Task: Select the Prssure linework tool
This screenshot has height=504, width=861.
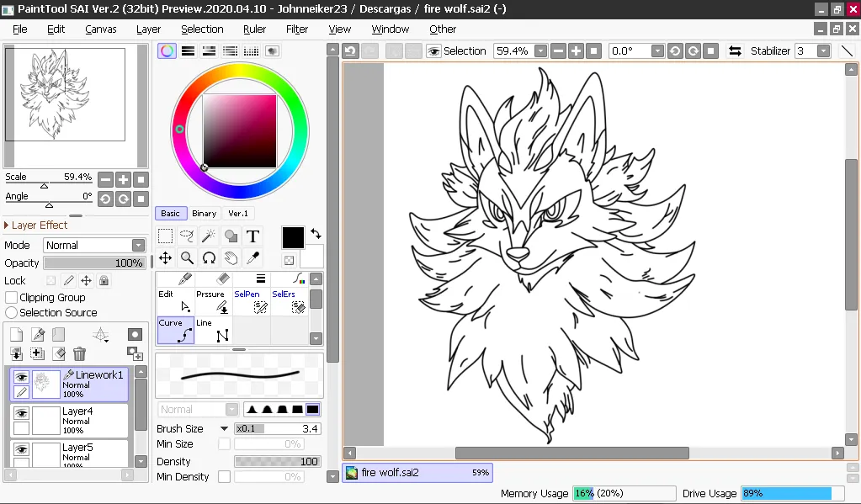Action: [x=213, y=301]
